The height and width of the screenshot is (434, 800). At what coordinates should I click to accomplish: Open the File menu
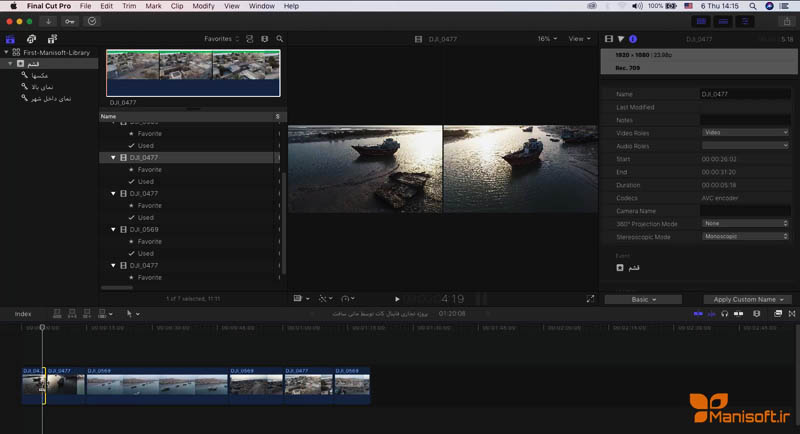point(85,6)
